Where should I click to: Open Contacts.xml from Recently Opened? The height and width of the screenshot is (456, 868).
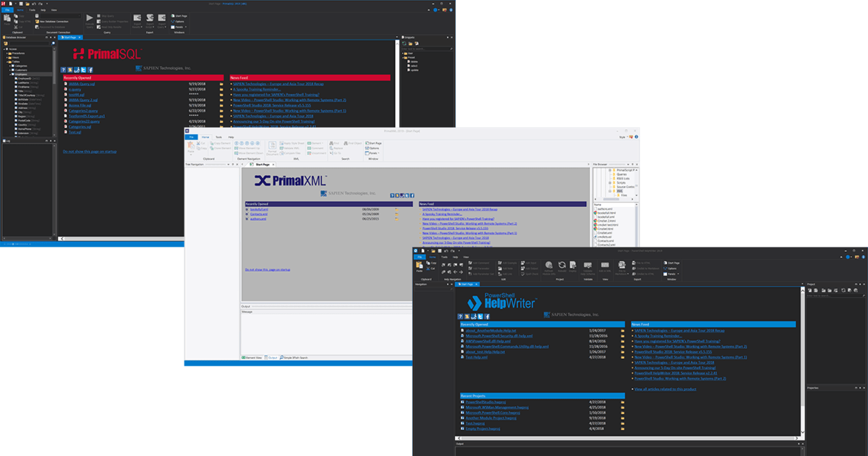tap(259, 213)
